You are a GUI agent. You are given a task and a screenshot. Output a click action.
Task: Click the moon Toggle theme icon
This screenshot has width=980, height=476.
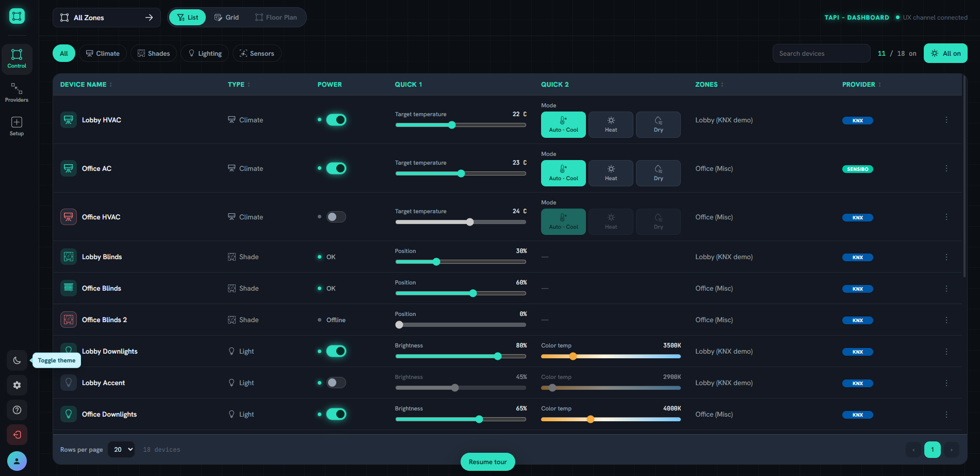17,360
